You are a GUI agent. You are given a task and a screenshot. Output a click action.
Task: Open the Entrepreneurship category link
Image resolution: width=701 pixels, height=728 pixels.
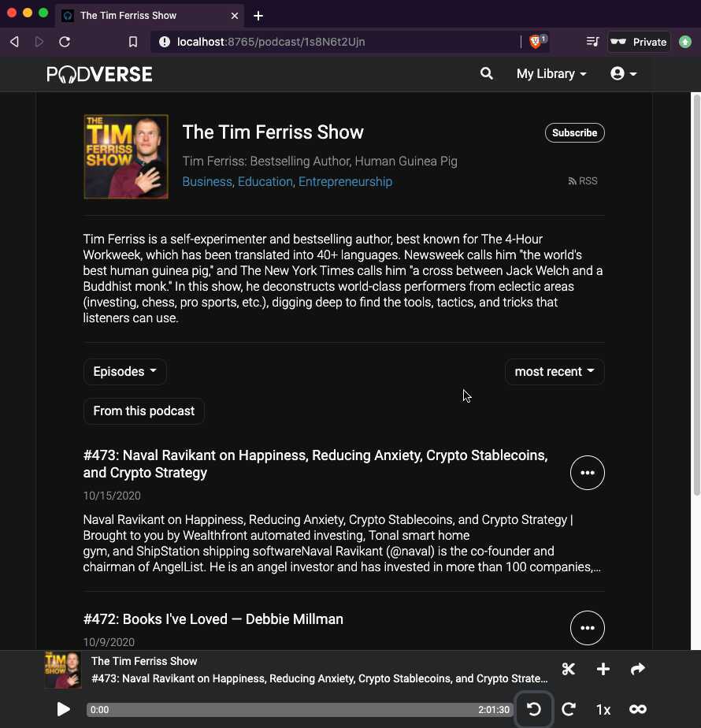345,181
